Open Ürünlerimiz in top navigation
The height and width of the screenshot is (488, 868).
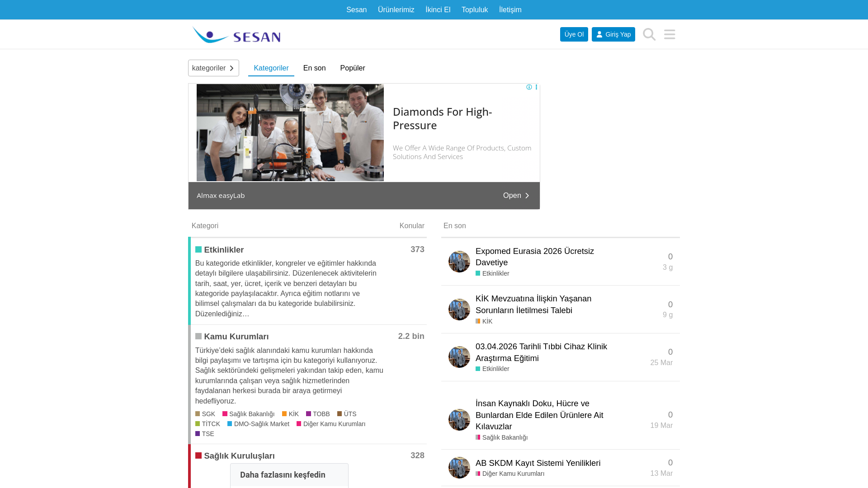[396, 10]
